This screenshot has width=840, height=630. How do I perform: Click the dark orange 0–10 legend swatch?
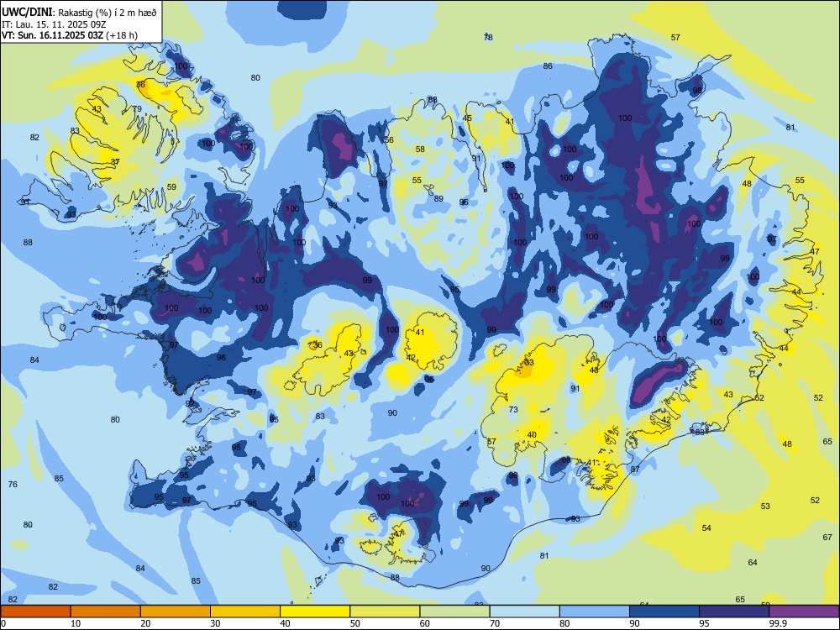coord(35,612)
